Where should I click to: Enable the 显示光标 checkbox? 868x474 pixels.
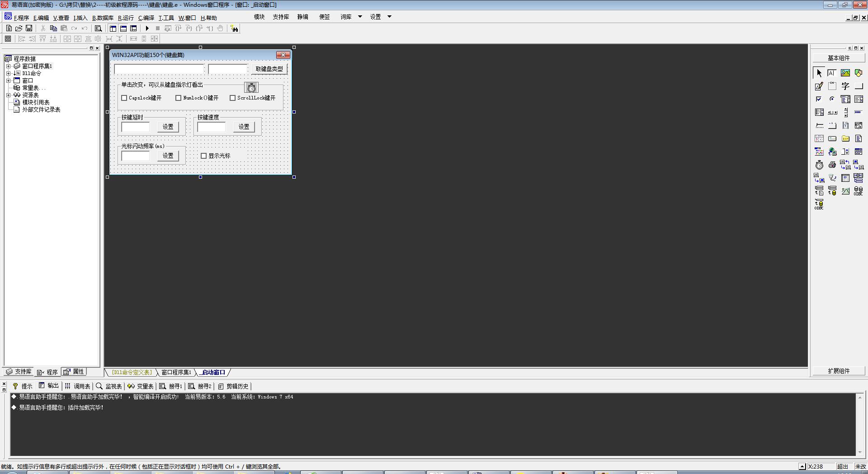coord(204,156)
